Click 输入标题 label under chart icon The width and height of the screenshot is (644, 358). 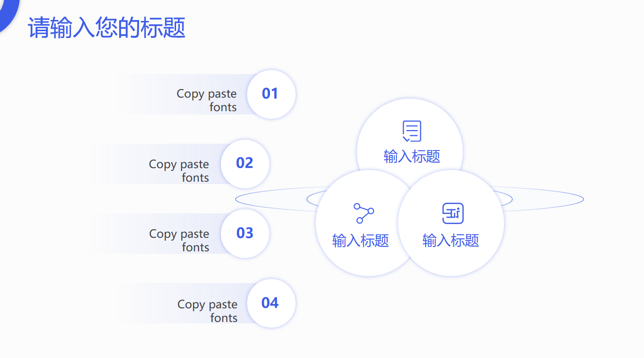click(x=451, y=241)
